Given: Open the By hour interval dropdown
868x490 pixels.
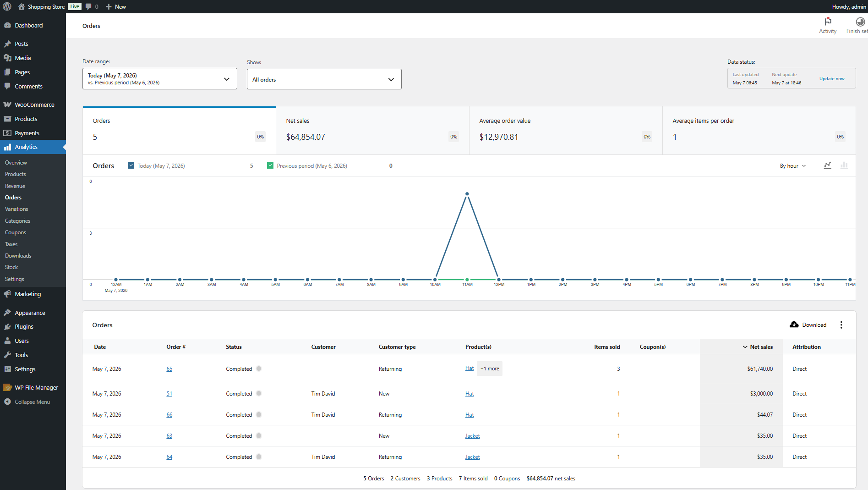Looking at the screenshot, I should coord(793,166).
